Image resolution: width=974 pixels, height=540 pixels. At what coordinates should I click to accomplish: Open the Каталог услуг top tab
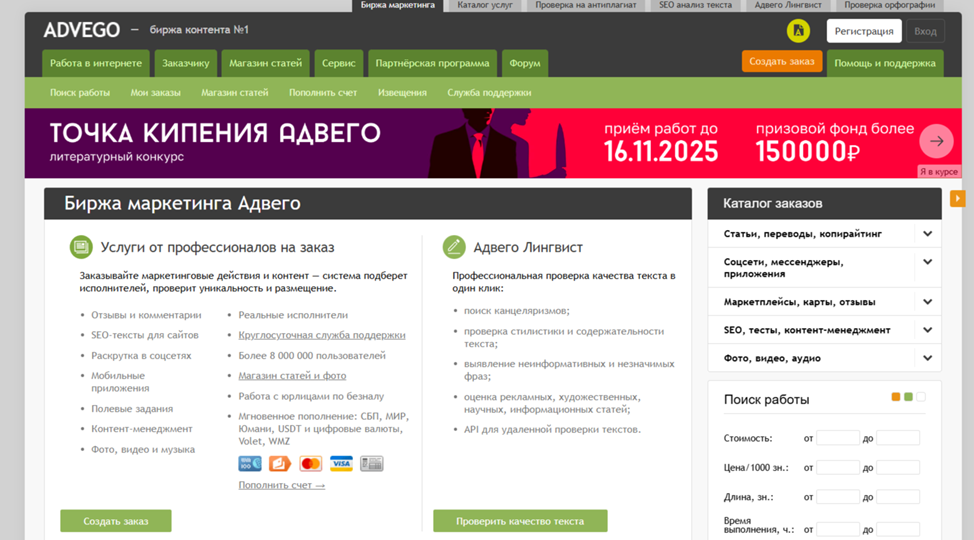(x=484, y=5)
